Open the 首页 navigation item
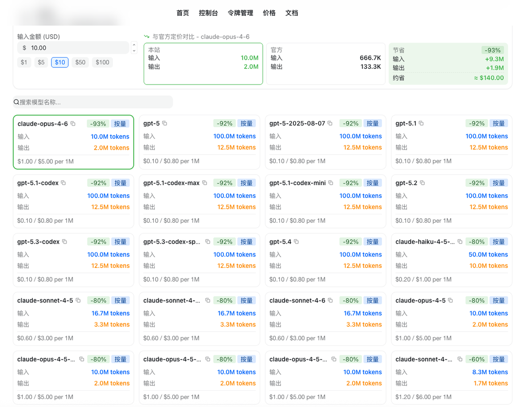The image size is (532, 407). click(183, 13)
